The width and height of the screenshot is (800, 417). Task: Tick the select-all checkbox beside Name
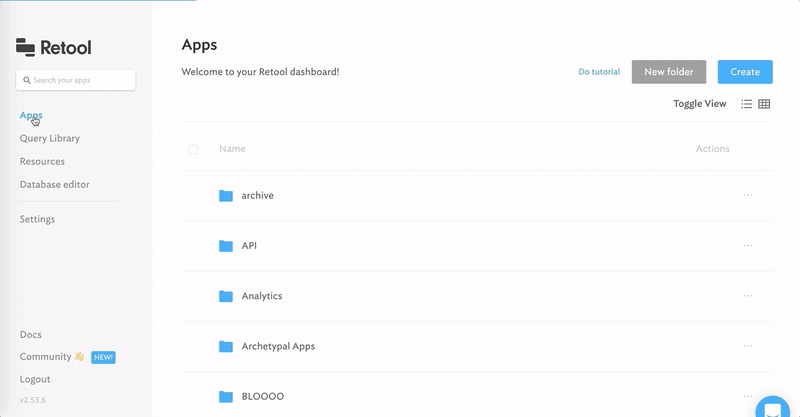point(193,150)
